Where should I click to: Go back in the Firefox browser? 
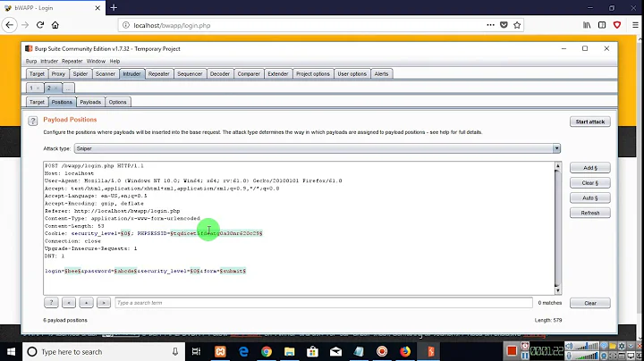[x=10, y=25]
